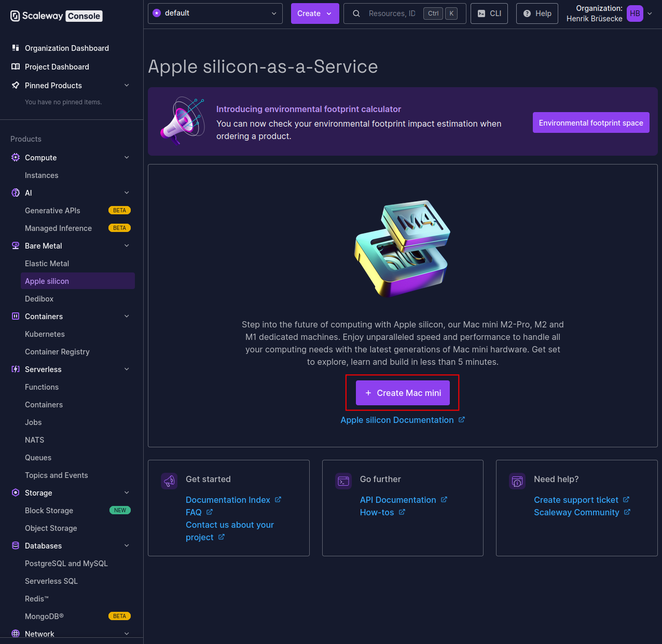Open the Create dropdown button

pos(315,13)
